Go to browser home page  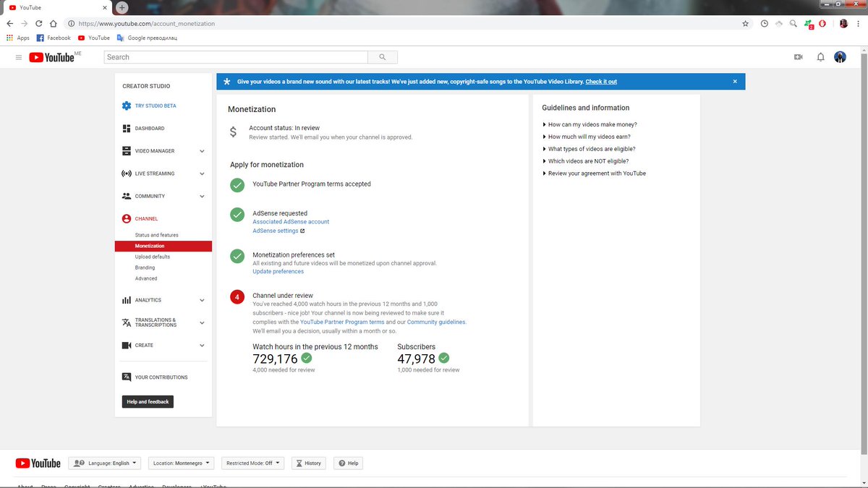tap(53, 23)
